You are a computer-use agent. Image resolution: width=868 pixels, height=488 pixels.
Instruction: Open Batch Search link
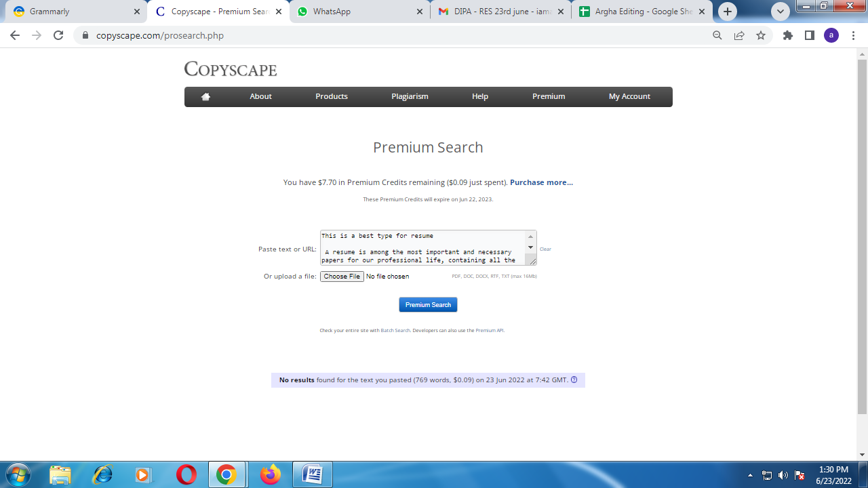coord(395,331)
